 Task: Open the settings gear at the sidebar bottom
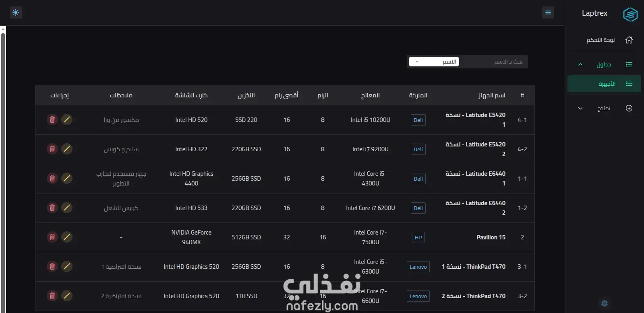(x=605, y=303)
